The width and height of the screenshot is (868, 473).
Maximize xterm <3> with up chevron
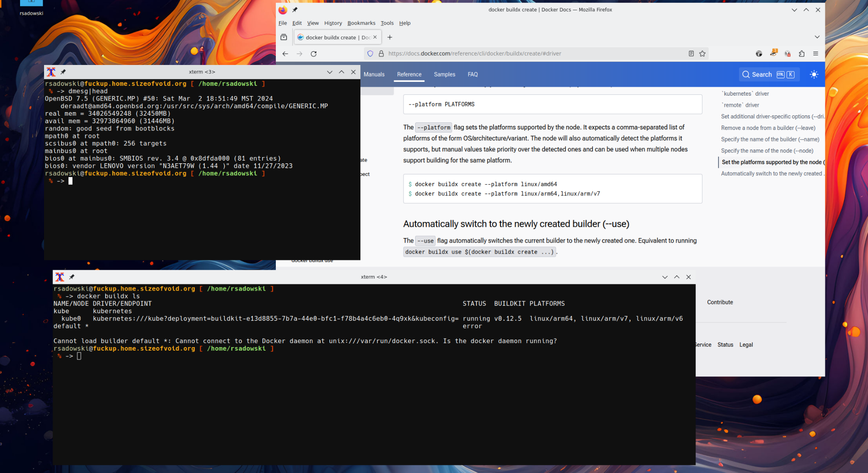(x=342, y=72)
